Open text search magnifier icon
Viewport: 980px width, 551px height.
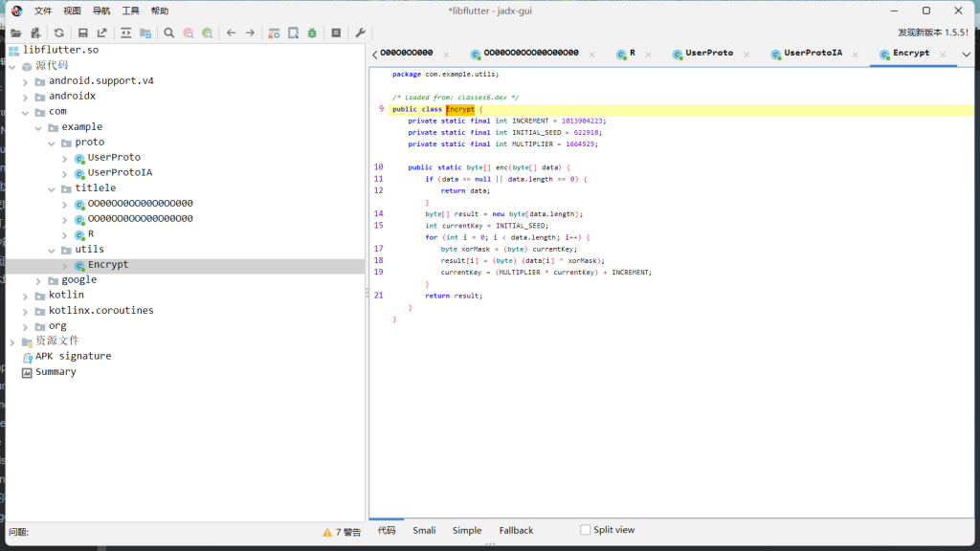click(x=168, y=33)
